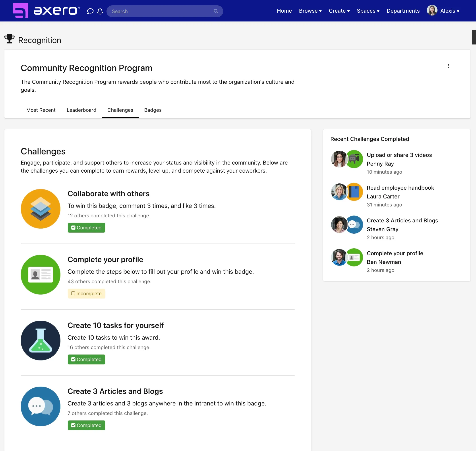This screenshot has height=451, width=476.
Task: Click the profile card badge beside Ben Newman
Action: point(354,257)
